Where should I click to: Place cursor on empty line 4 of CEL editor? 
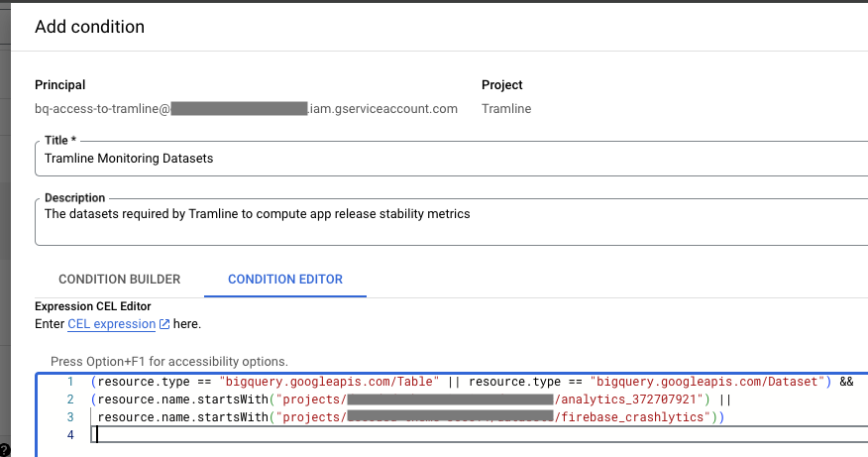[480, 435]
